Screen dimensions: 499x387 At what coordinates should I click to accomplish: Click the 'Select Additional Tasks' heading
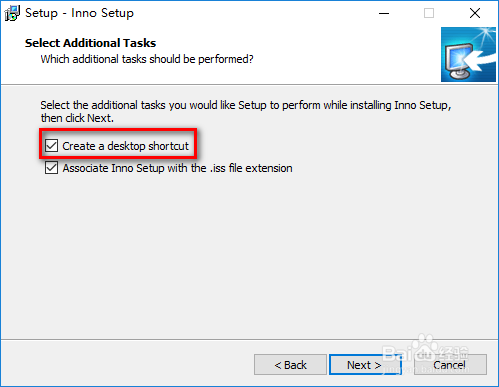pyautogui.click(x=90, y=43)
